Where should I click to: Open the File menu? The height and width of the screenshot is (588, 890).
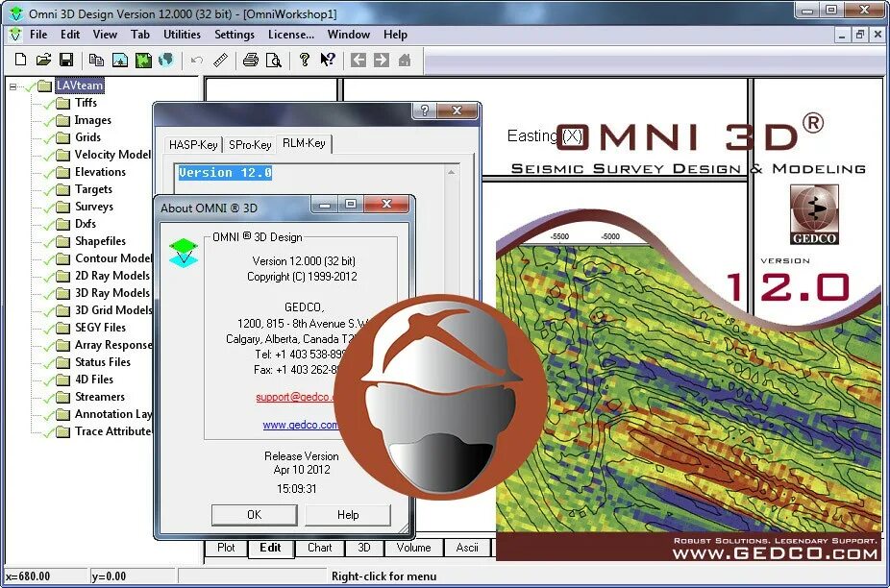[38, 35]
